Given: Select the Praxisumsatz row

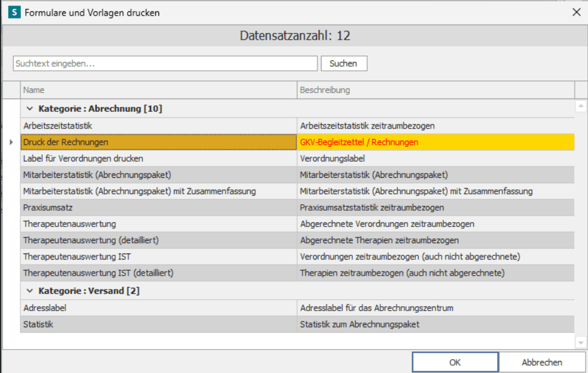Looking at the screenshot, I should point(298,207).
